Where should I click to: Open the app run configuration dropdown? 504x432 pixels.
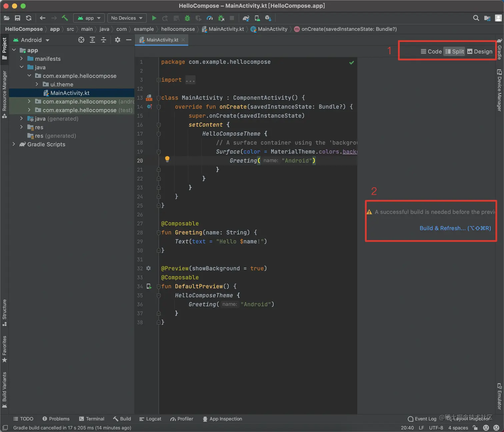point(89,18)
